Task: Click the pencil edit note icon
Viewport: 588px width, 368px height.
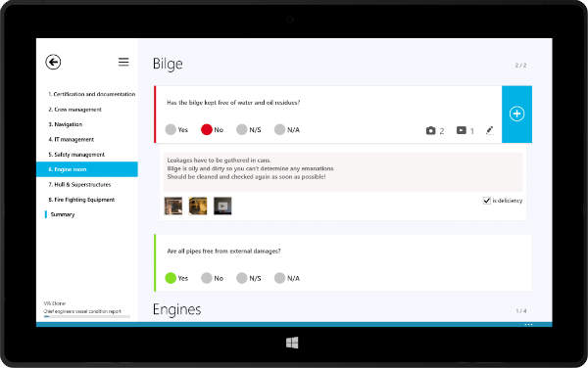Action: pyautogui.click(x=489, y=130)
